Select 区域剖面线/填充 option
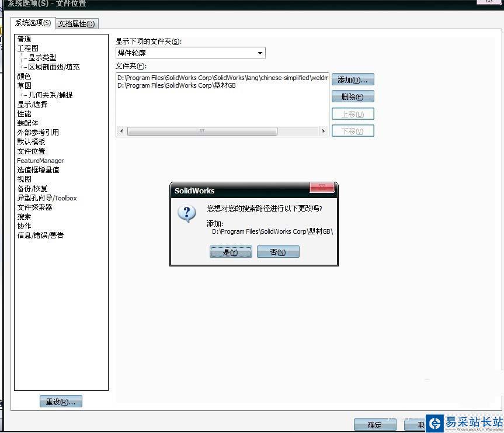Image resolution: width=504 pixels, height=433 pixels. point(54,67)
